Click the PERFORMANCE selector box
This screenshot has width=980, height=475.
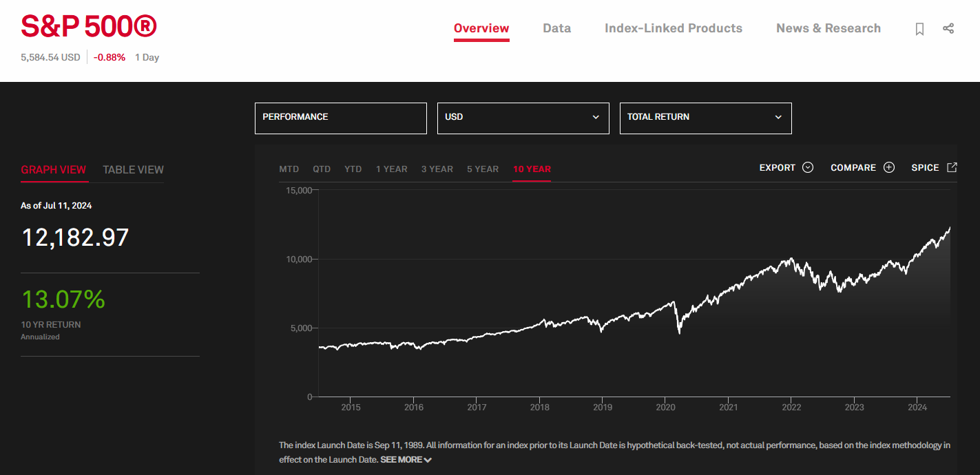341,118
